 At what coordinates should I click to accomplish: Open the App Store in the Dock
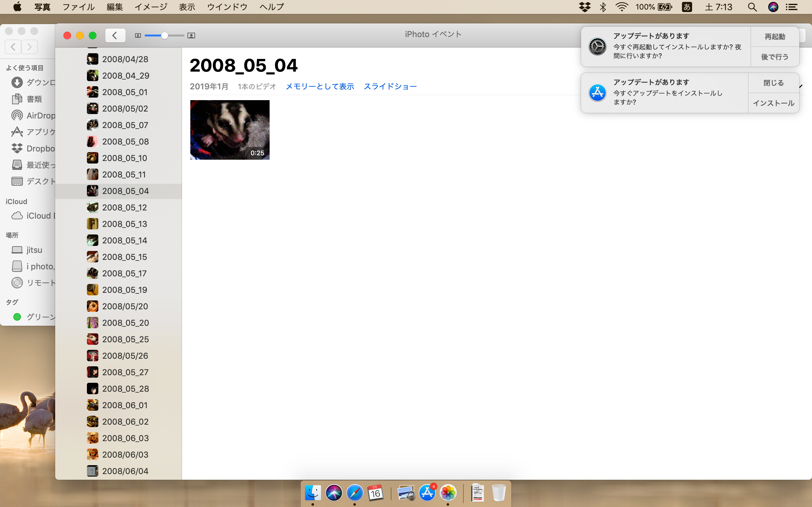pos(427,492)
